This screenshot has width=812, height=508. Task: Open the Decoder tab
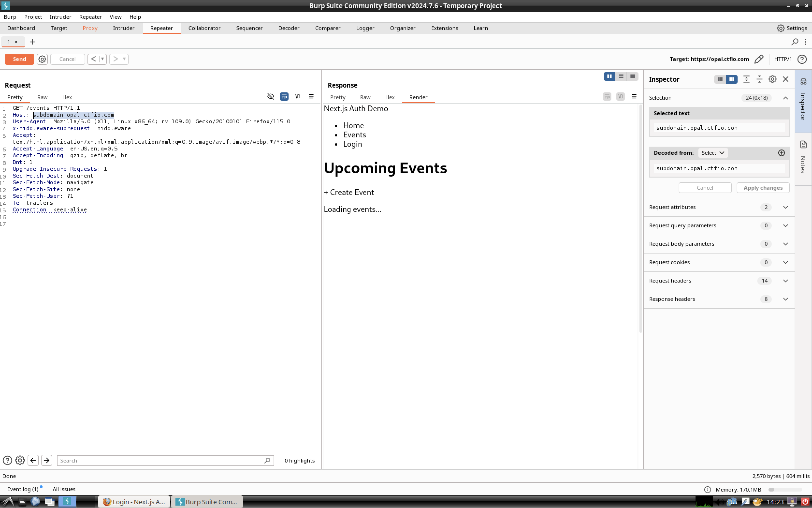289,28
